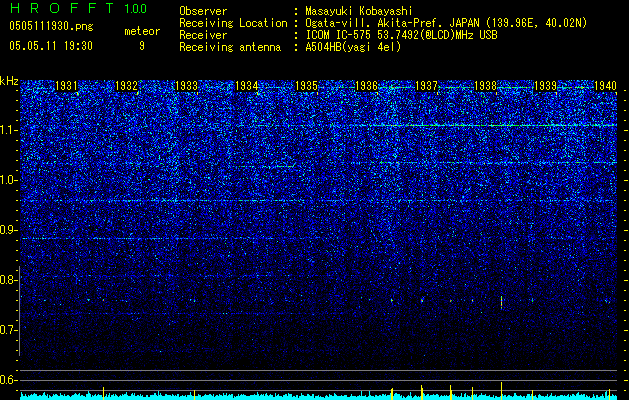
Task: Click the 1938 time label
Action: pos(485,86)
